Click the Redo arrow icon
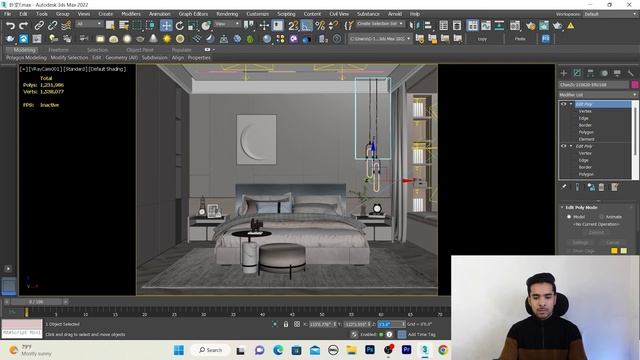The image size is (640, 360). [23, 26]
